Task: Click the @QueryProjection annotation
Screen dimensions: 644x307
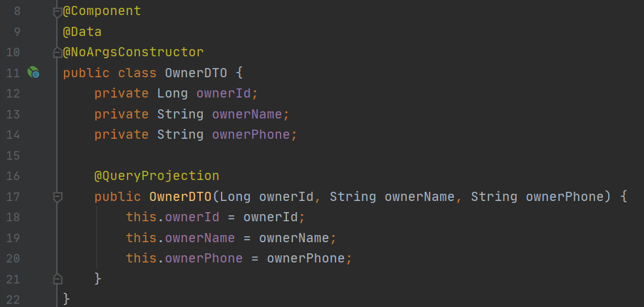Action: (x=157, y=176)
